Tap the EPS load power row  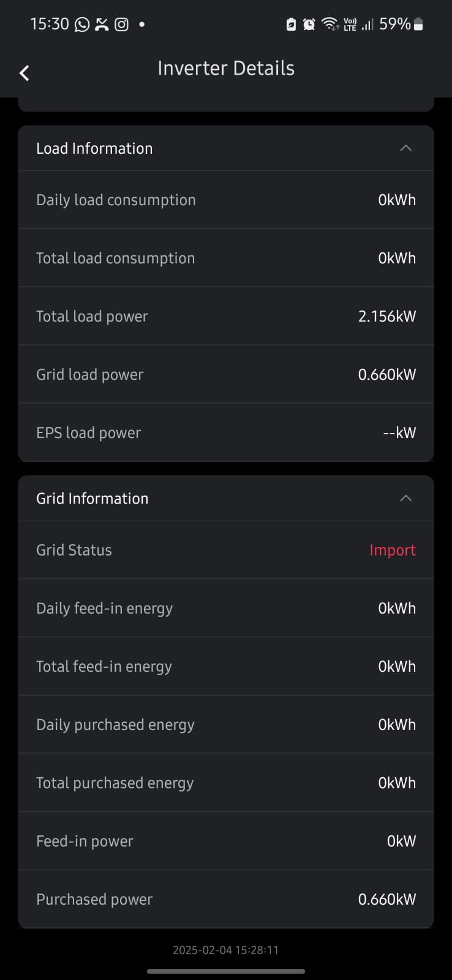point(226,432)
